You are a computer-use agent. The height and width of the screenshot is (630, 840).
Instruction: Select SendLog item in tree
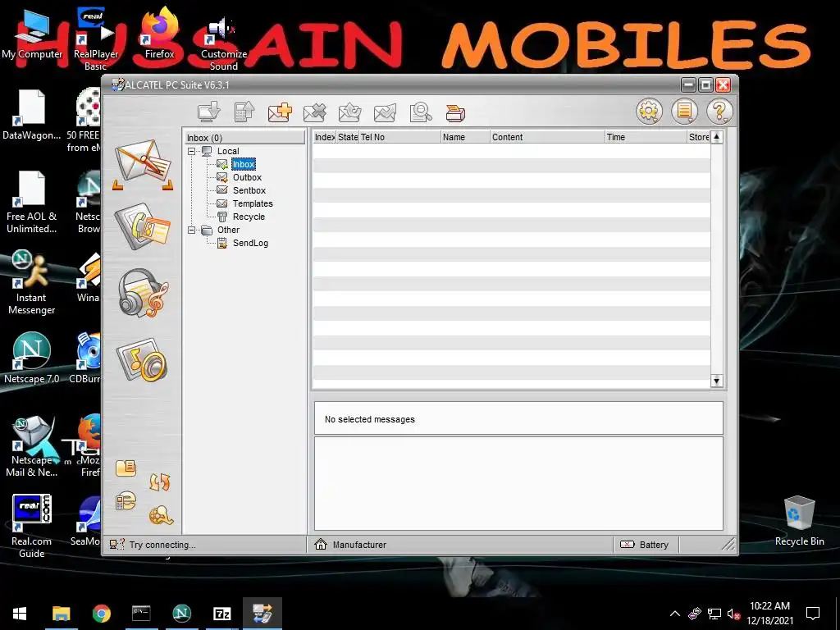tap(250, 243)
